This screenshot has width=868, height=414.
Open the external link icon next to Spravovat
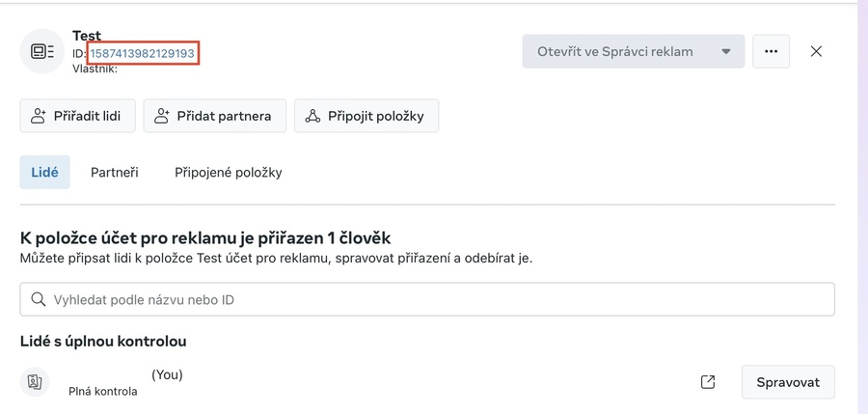pos(708,382)
